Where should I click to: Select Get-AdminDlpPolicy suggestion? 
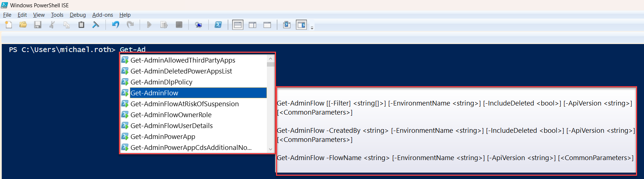[x=193, y=82]
